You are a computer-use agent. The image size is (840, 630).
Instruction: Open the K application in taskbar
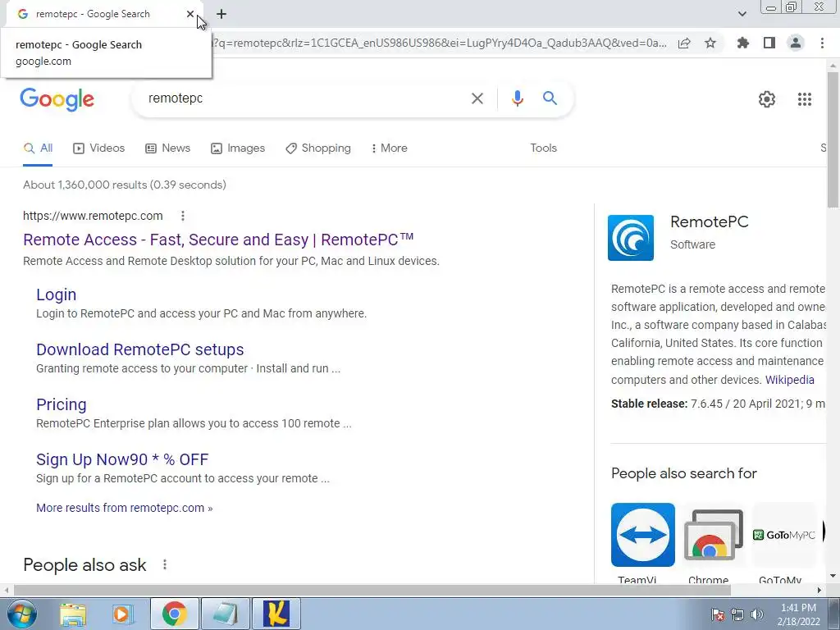(x=276, y=614)
